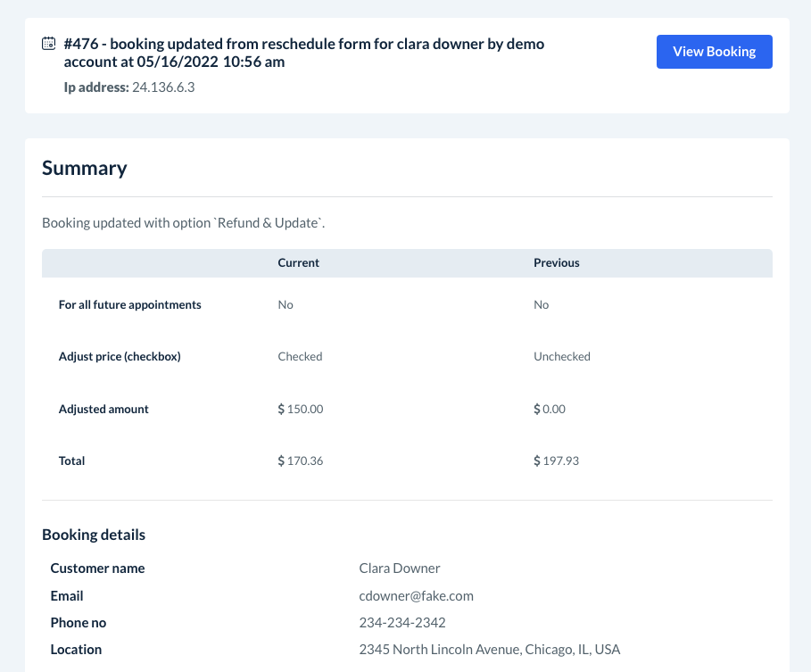Select customer name Clara Downer

[400, 568]
